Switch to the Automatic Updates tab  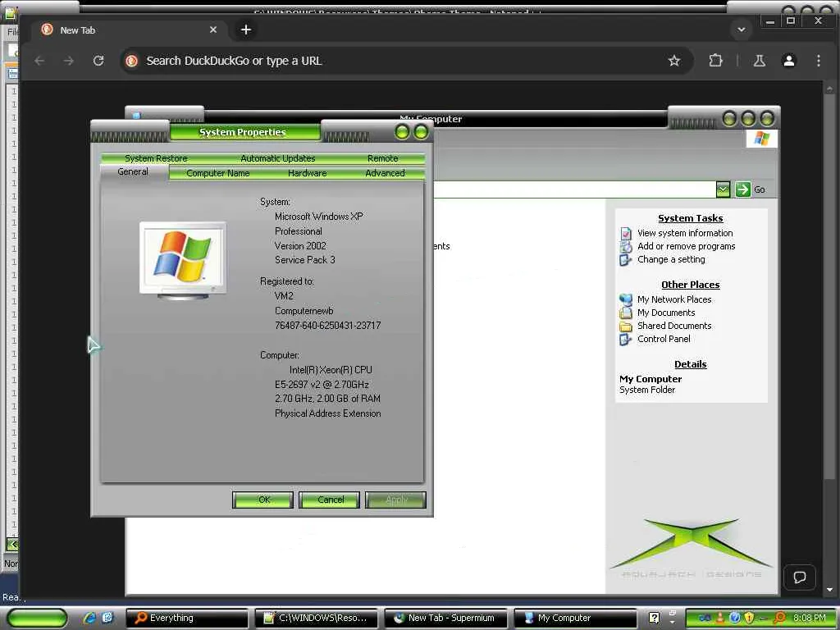[277, 158]
